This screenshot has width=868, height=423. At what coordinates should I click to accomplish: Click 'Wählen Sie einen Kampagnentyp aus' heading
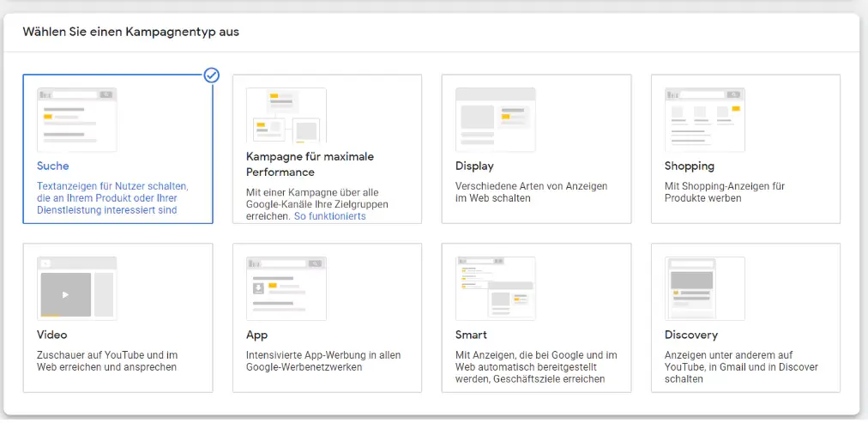[130, 32]
